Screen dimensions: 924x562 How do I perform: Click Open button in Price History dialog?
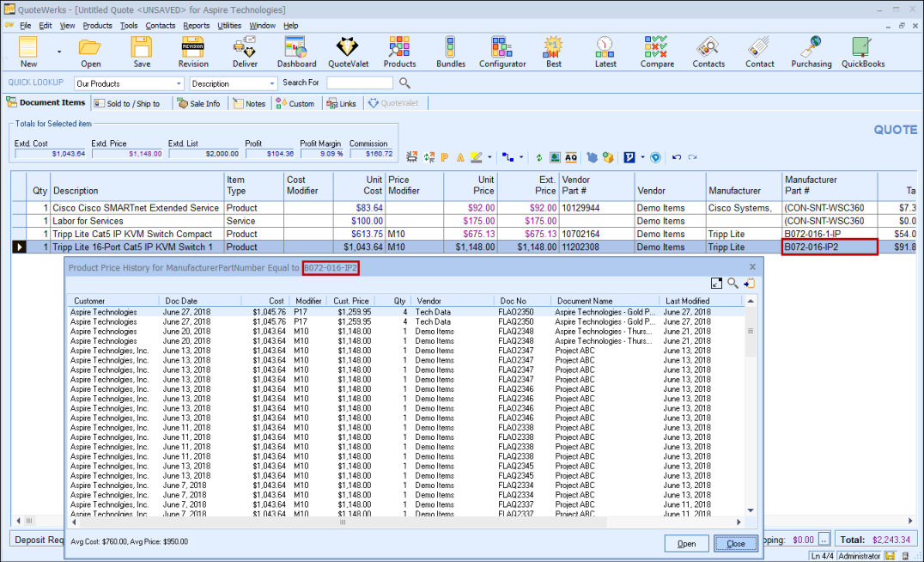tap(686, 544)
